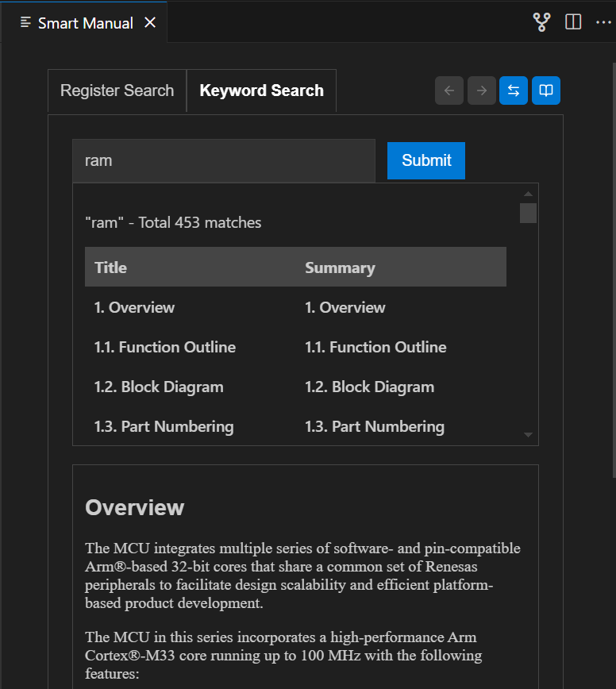The image size is (616, 689).
Task: Click the forward navigation arrow icon
Action: click(x=481, y=90)
